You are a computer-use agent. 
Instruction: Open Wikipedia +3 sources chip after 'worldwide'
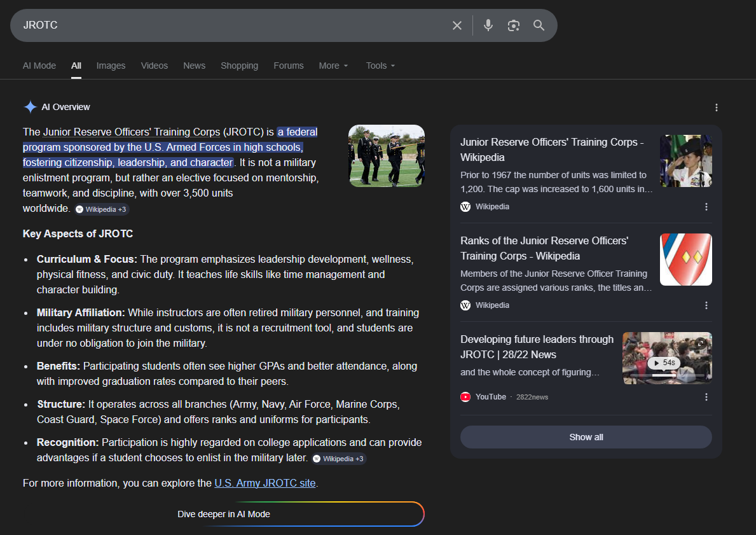(x=101, y=209)
